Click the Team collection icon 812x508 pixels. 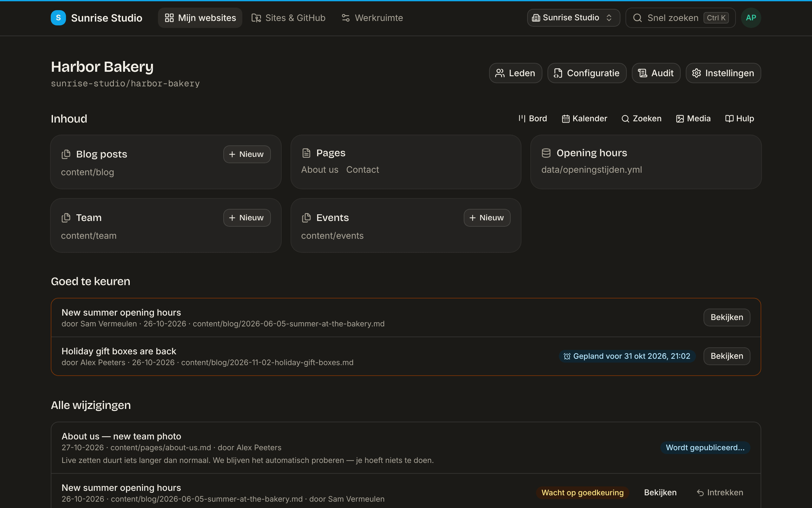[66, 218]
